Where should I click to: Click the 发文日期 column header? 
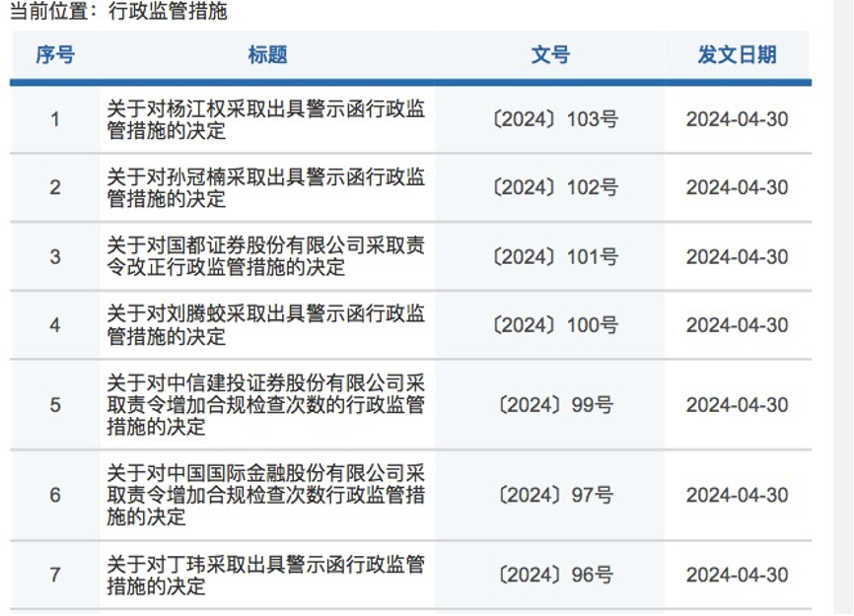[737, 55]
